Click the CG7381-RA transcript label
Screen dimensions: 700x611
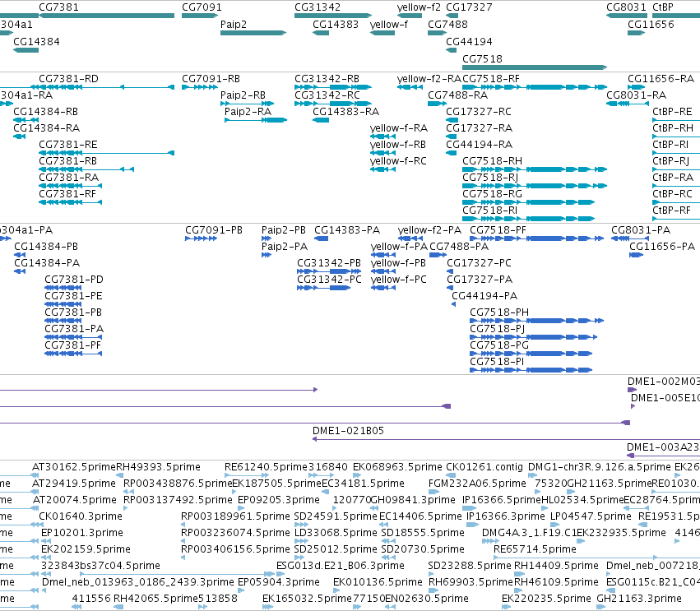(x=69, y=178)
